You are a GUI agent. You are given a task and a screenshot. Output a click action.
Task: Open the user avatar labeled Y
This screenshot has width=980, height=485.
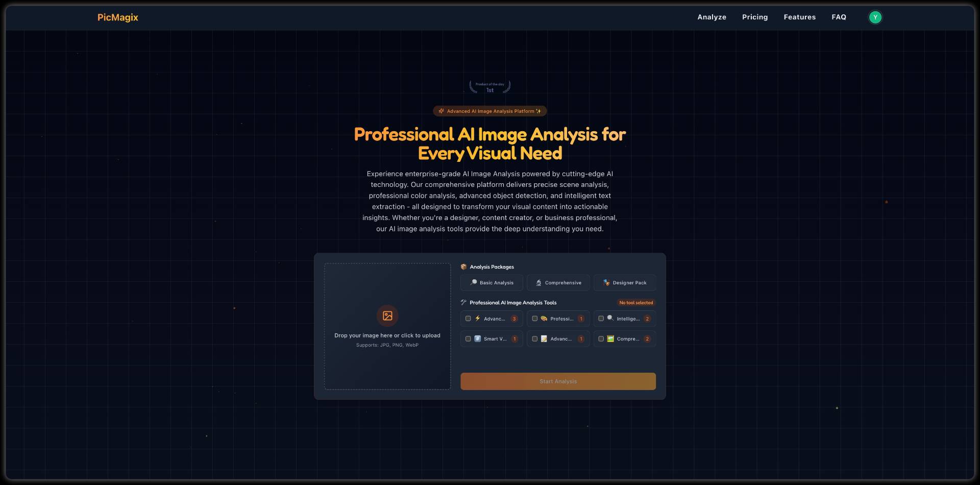(875, 17)
